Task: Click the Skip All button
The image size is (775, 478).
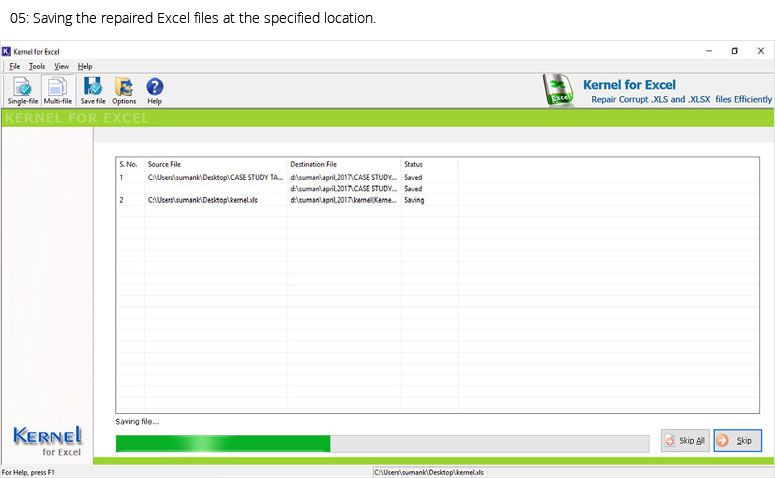Action: (x=685, y=440)
